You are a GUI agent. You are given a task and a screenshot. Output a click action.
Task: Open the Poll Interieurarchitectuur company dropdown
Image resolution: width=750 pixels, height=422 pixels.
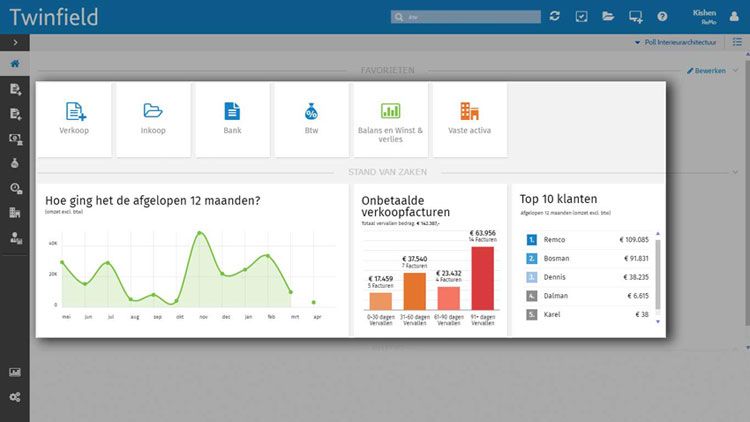tap(676, 42)
